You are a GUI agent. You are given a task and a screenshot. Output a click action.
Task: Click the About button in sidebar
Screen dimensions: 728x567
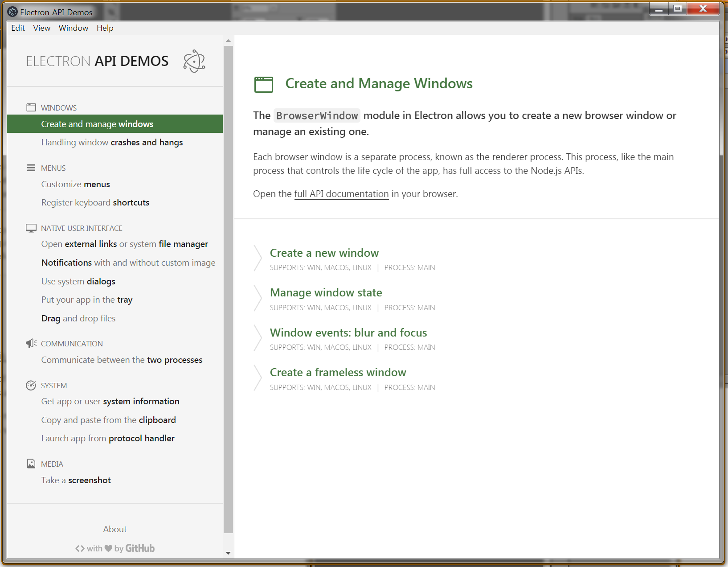click(x=115, y=529)
